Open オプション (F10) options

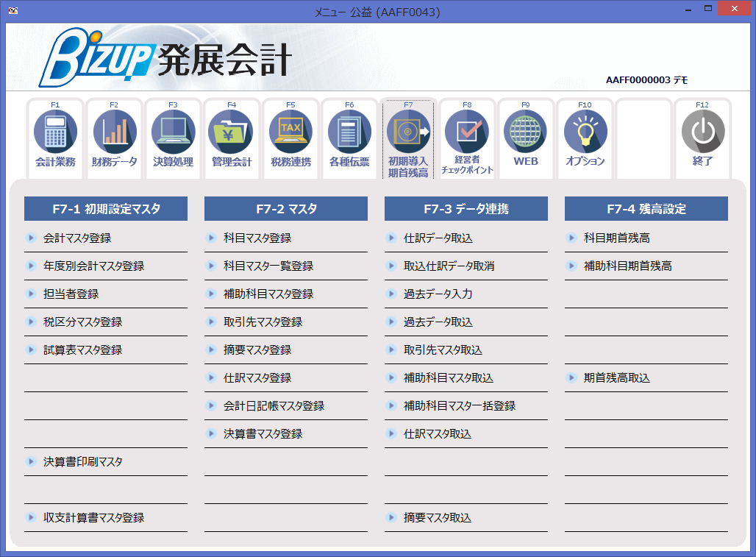tap(584, 138)
